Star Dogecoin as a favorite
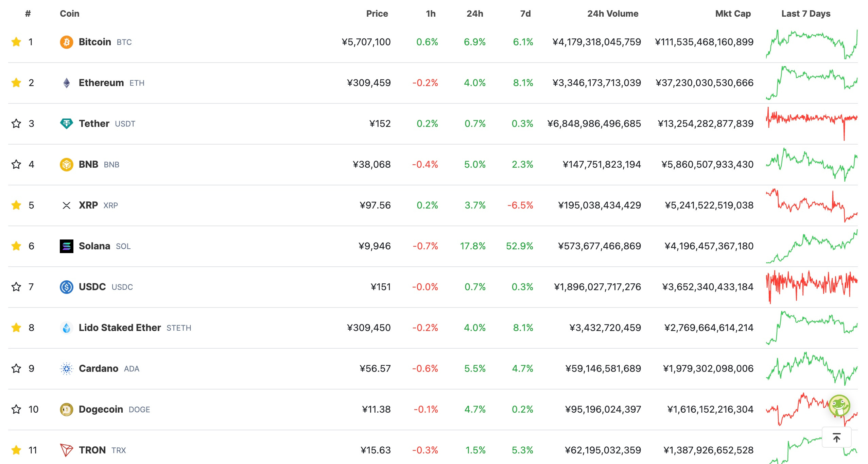Viewport: 868px width, 464px height. coord(16,409)
